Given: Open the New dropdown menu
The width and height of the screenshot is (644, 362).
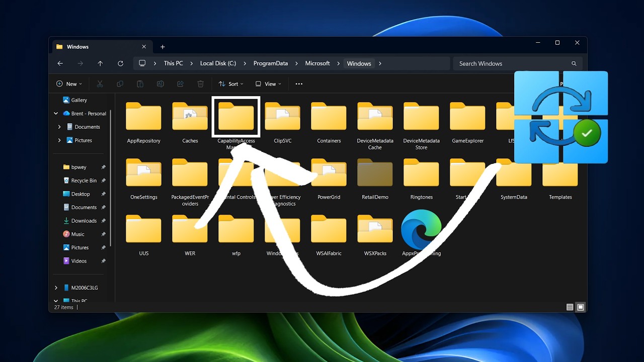Looking at the screenshot, I should (x=69, y=84).
